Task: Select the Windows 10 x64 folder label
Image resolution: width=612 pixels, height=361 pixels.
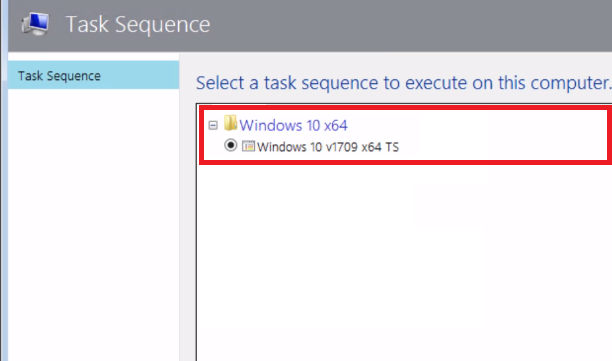Action: tap(293, 125)
